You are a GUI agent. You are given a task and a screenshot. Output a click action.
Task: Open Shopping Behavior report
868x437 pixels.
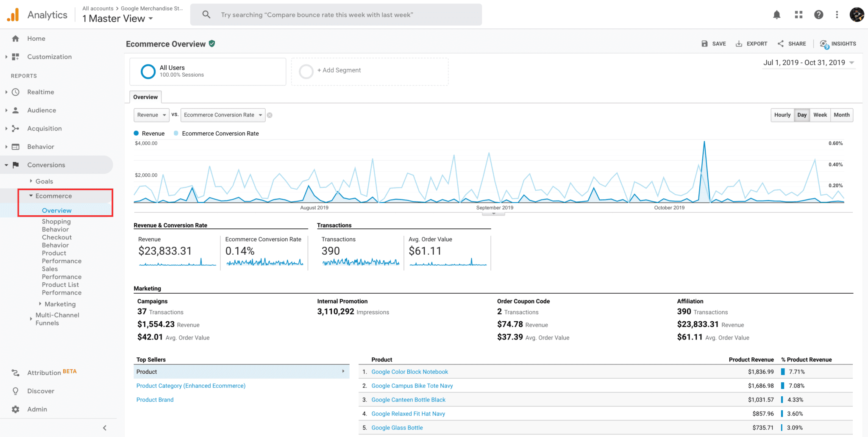[56, 225]
